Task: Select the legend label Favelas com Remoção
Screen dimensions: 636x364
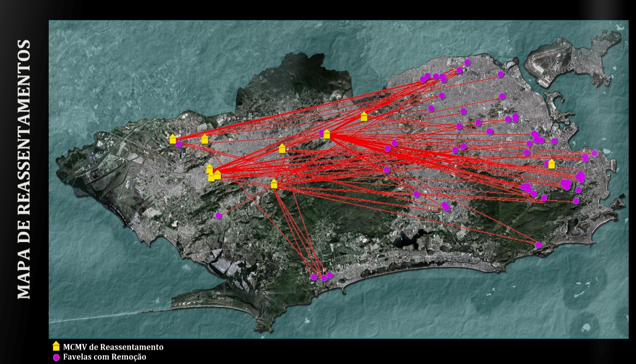Action: pyautogui.click(x=105, y=358)
